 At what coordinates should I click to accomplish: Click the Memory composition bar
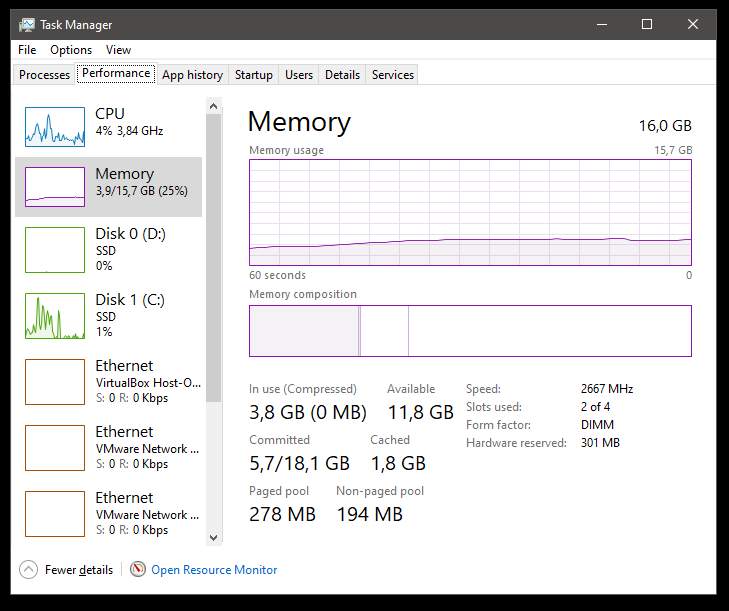tap(470, 331)
